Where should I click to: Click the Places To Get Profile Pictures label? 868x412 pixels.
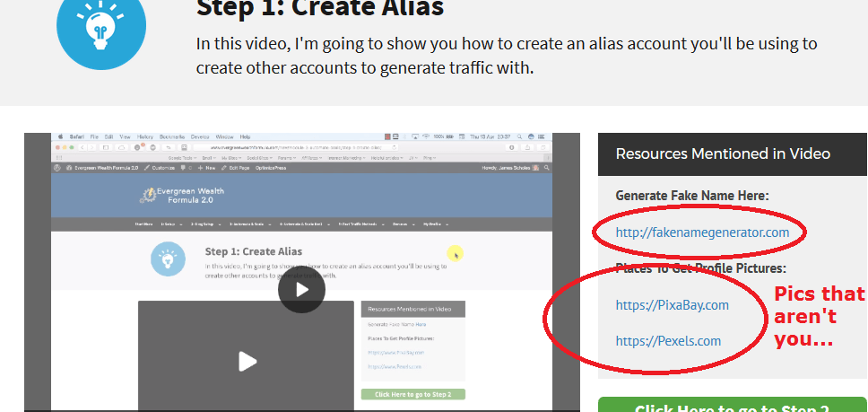click(701, 268)
